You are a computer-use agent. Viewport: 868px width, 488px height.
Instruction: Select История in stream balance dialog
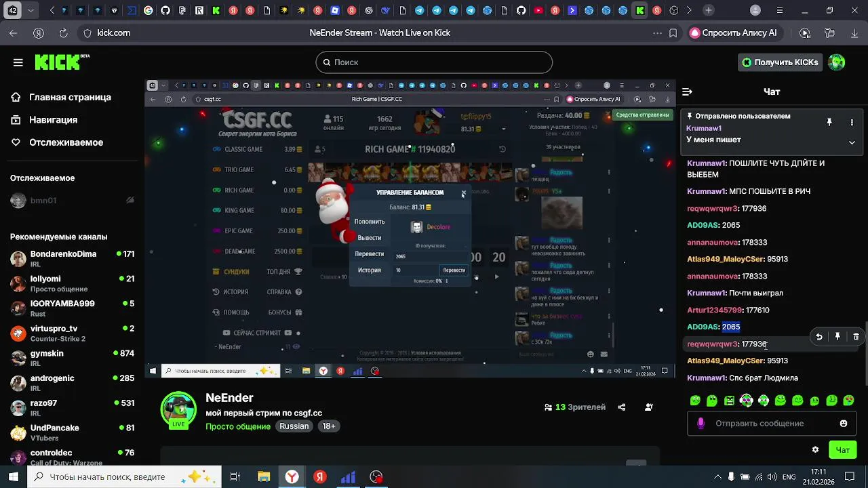tap(370, 270)
